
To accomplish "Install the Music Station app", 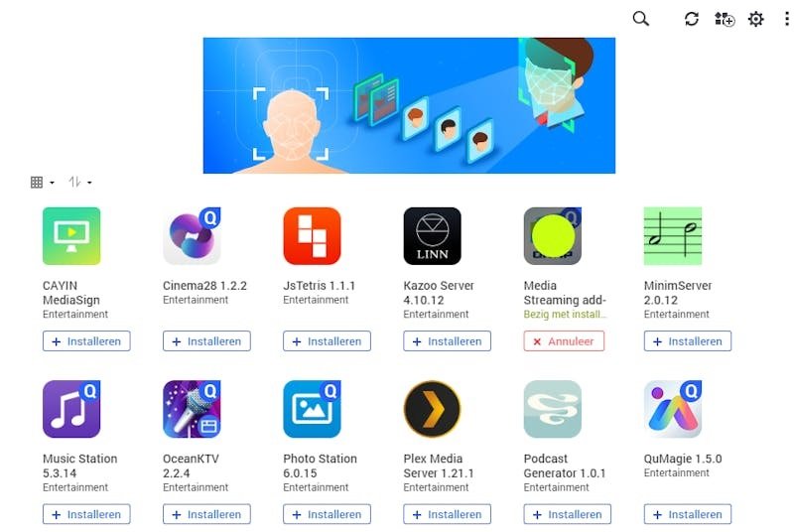I will (x=86, y=514).
